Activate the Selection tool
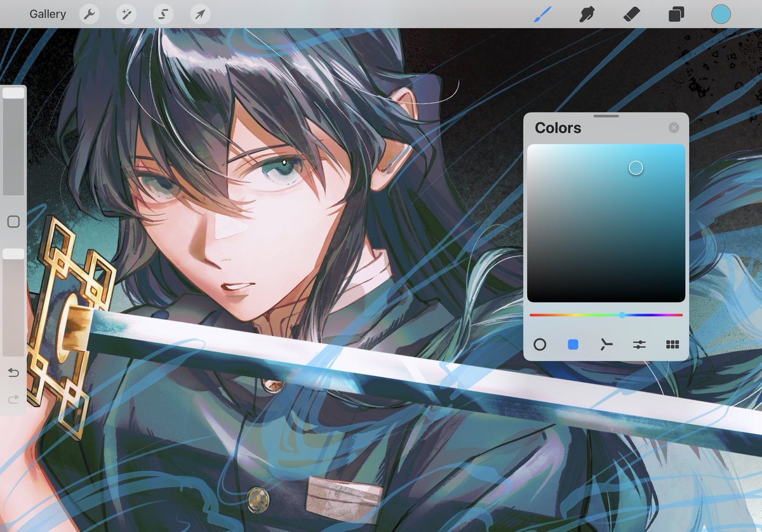This screenshot has height=532, width=762. tap(163, 14)
